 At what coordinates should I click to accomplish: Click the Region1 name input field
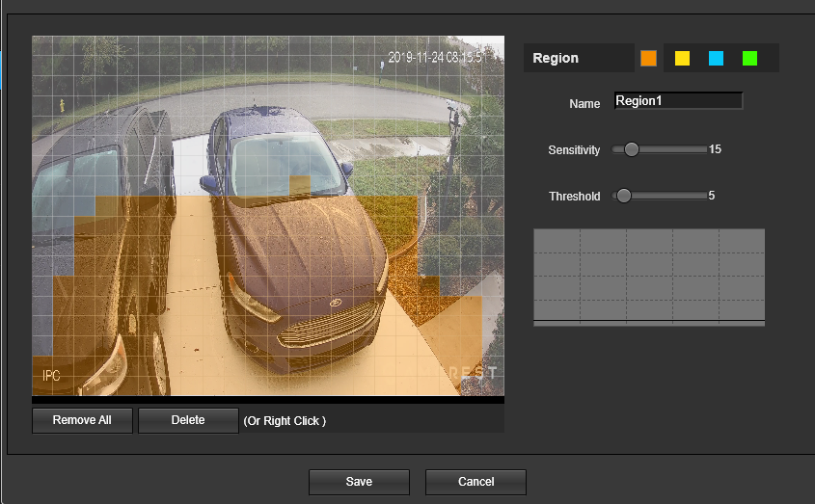pyautogui.click(x=678, y=101)
